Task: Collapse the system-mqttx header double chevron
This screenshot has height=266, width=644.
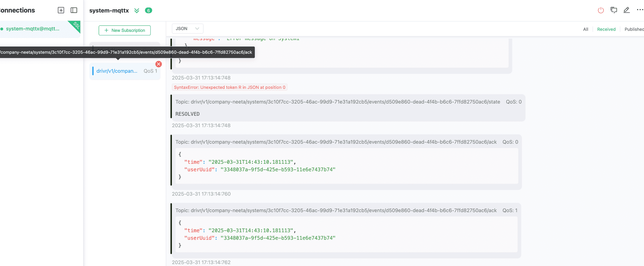Action: pyautogui.click(x=137, y=11)
